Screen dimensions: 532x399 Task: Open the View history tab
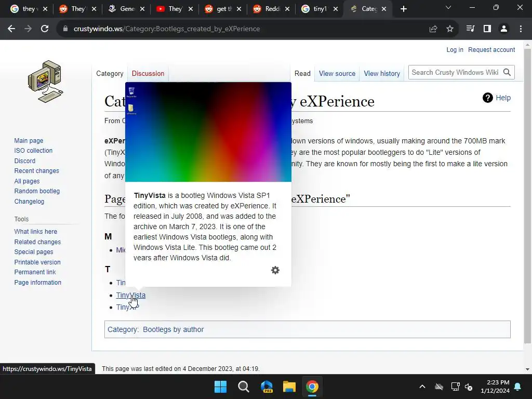point(382,73)
